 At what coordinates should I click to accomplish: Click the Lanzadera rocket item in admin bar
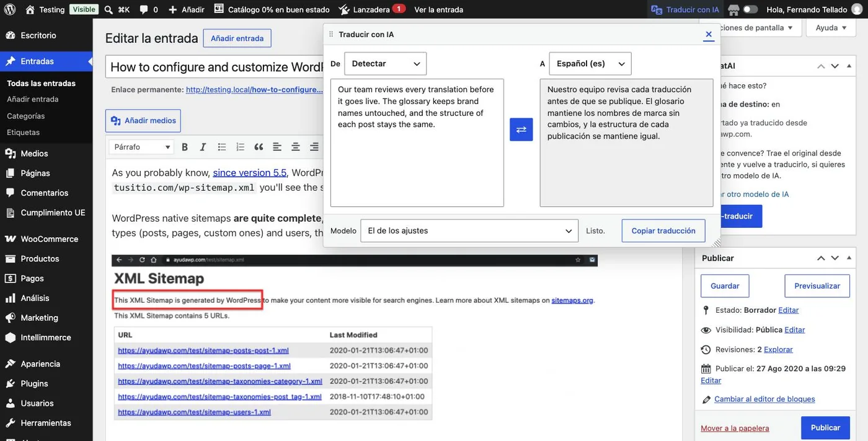(372, 9)
